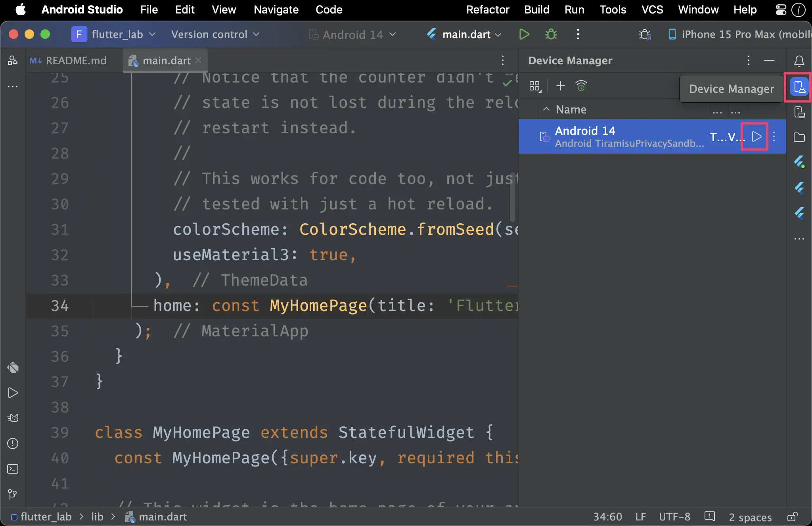Pair devices using Wi-Fi icon
Viewport: 812px width, 526px height.
pyautogui.click(x=581, y=86)
